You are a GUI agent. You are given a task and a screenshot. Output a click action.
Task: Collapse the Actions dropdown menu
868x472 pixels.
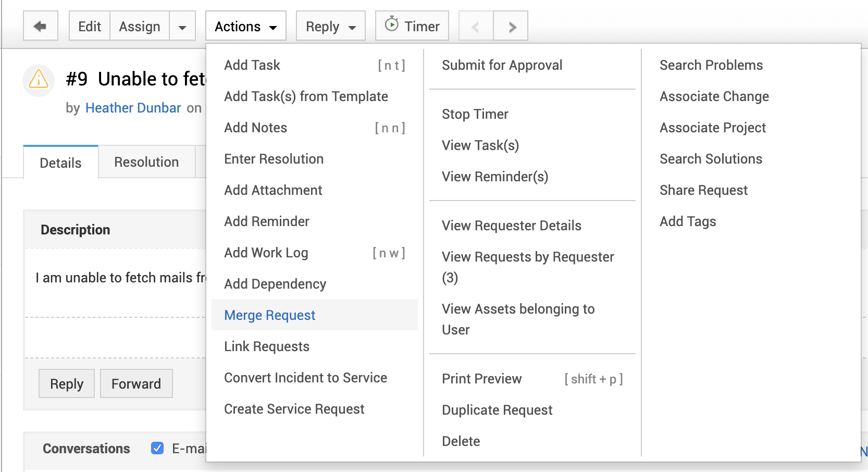[x=245, y=26]
